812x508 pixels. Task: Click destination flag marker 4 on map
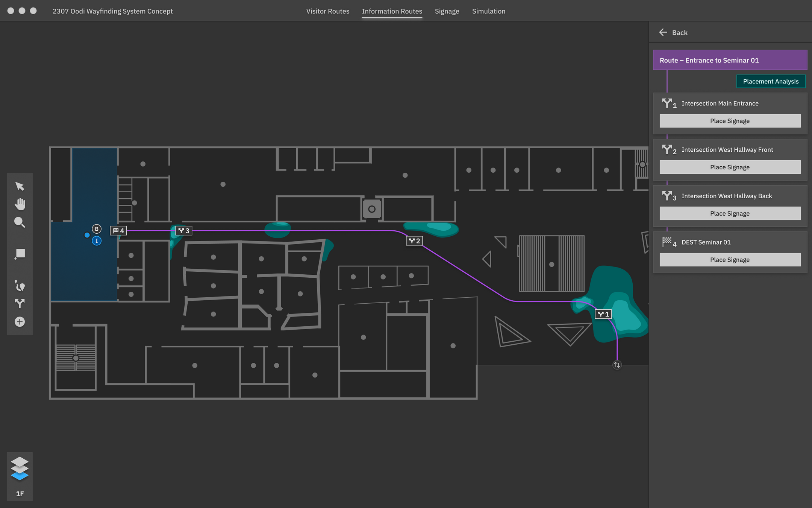(118, 231)
